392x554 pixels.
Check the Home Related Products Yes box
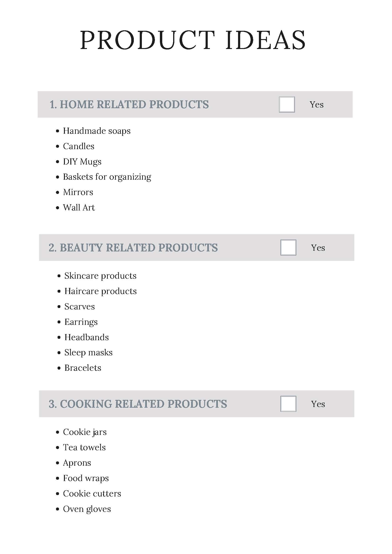[287, 104]
